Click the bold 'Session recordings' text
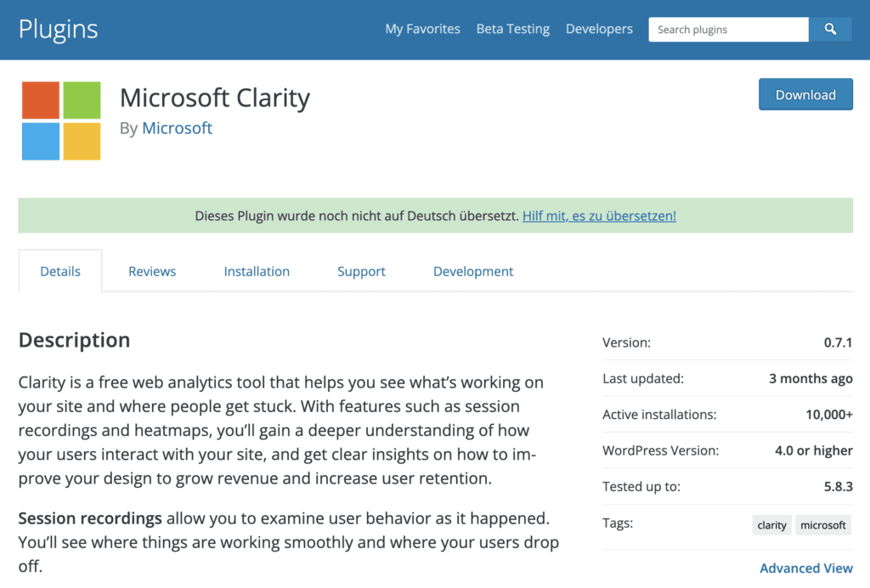The height and width of the screenshot is (588, 870). coord(90,518)
